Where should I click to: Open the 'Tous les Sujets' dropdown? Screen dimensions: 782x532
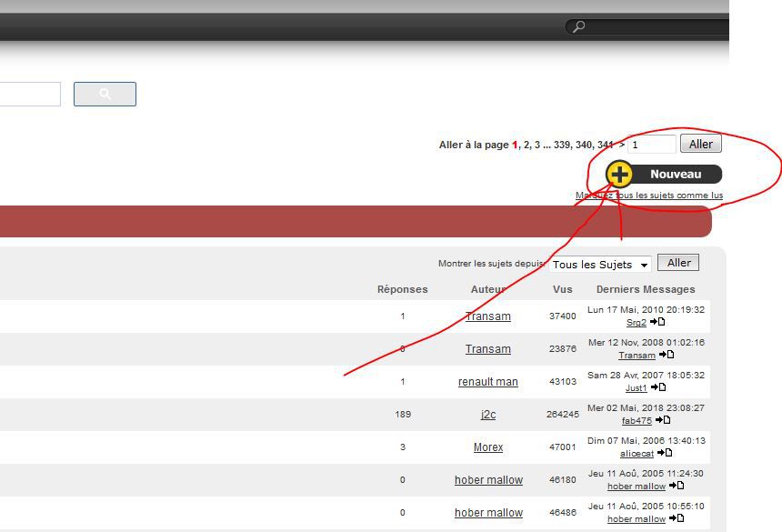point(600,264)
